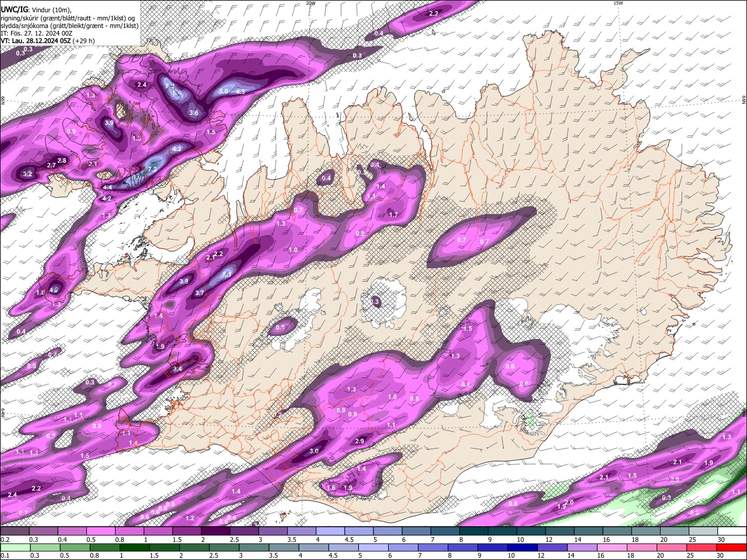Viewport: 747px width, 560px height.
Task: Click the 1.7 precipitation value on the map
Action: click(x=393, y=215)
